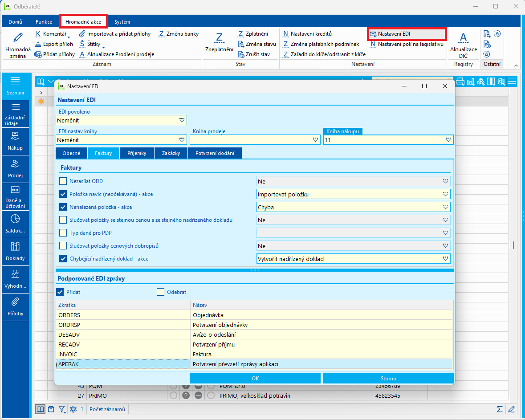Confirm the dialog with OK

[x=255, y=379]
